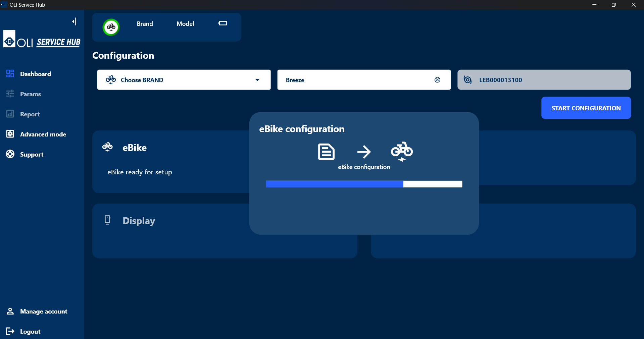Click the eBike card bike icon
The image size is (644, 339).
point(107,147)
